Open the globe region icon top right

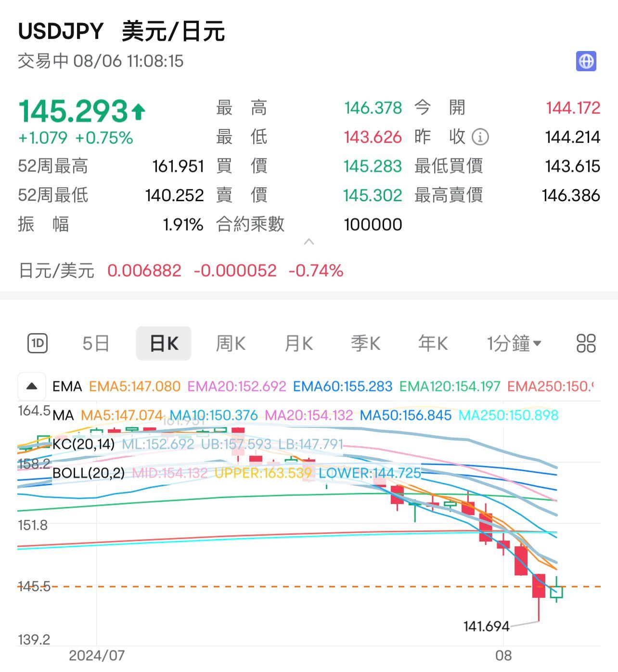pyautogui.click(x=587, y=61)
